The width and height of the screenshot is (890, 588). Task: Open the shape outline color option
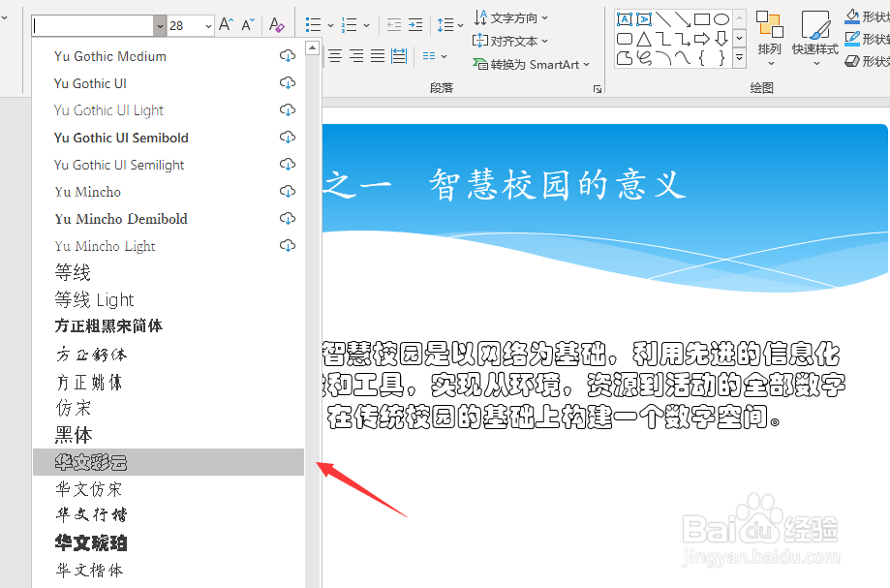click(x=867, y=39)
